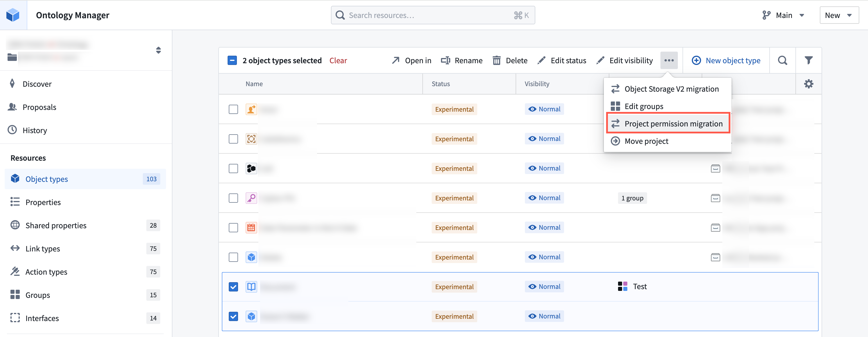Click the Clear link to deselect items
The image size is (868, 337).
pyautogui.click(x=338, y=60)
